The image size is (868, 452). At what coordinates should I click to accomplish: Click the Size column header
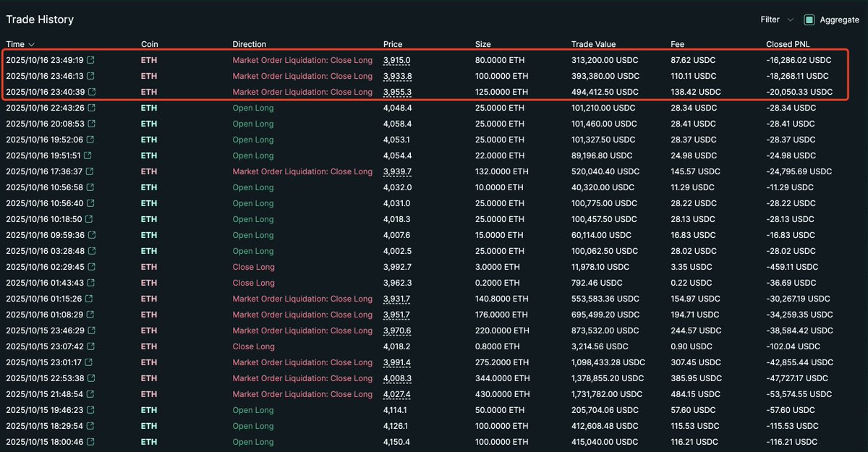click(482, 45)
